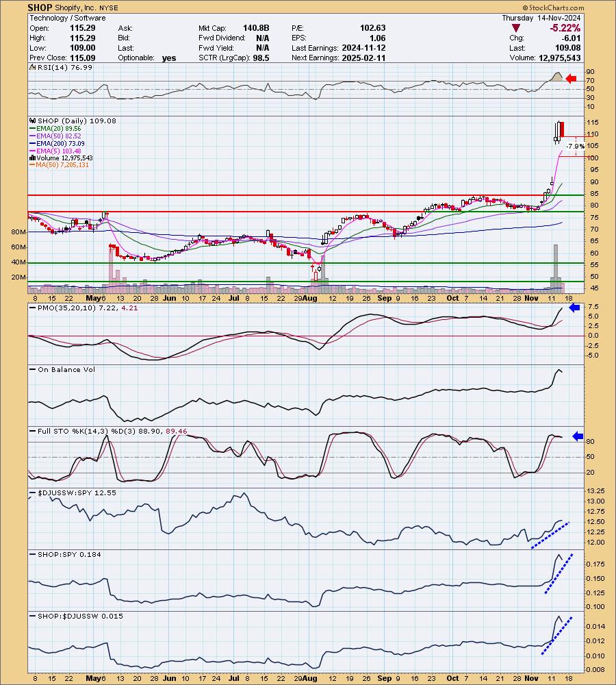Click the SCTR (LrgCap) 98.5 value
Screen dimensions: 616x685
pyautogui.click(x=261, y=58)
